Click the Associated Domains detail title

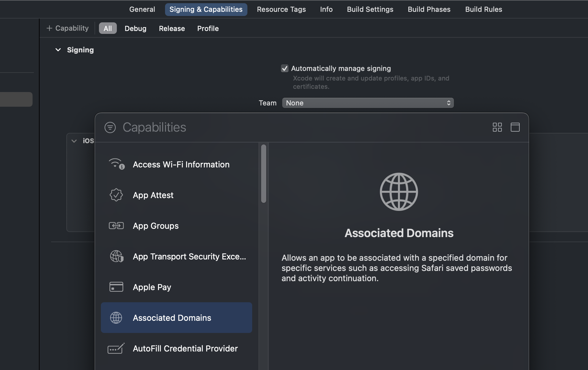click(399, 233)
